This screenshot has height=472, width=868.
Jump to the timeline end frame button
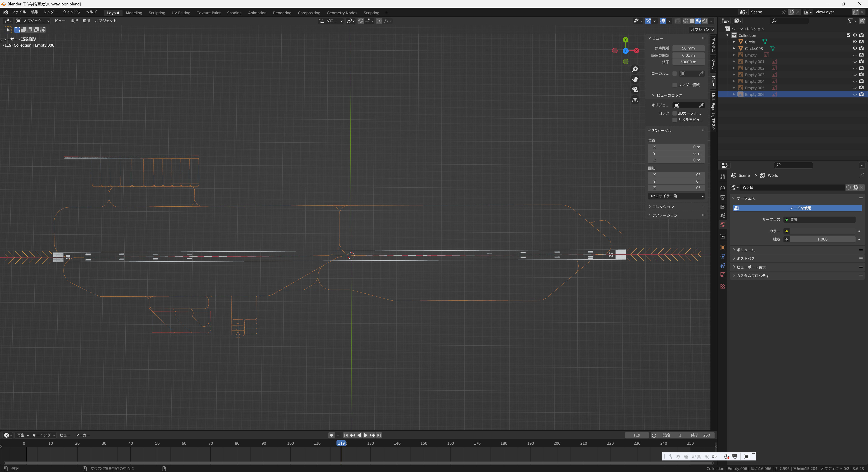pos(379,435)
